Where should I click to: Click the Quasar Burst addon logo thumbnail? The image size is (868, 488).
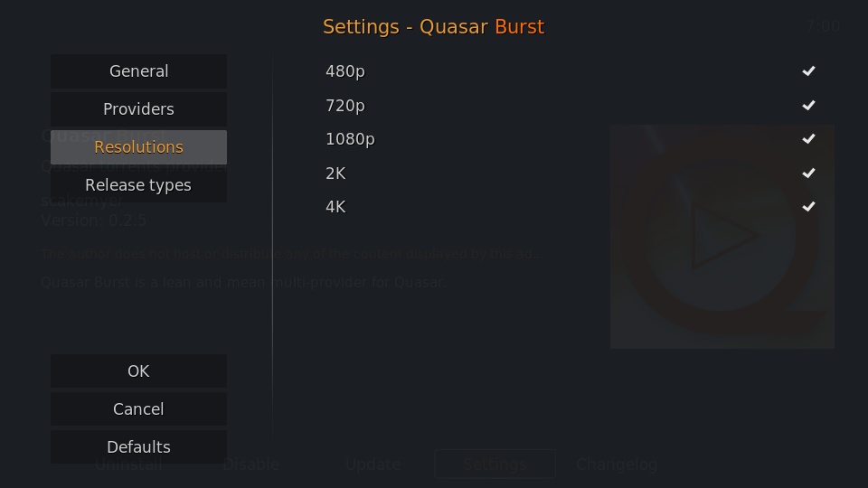[x=722, y=236]
